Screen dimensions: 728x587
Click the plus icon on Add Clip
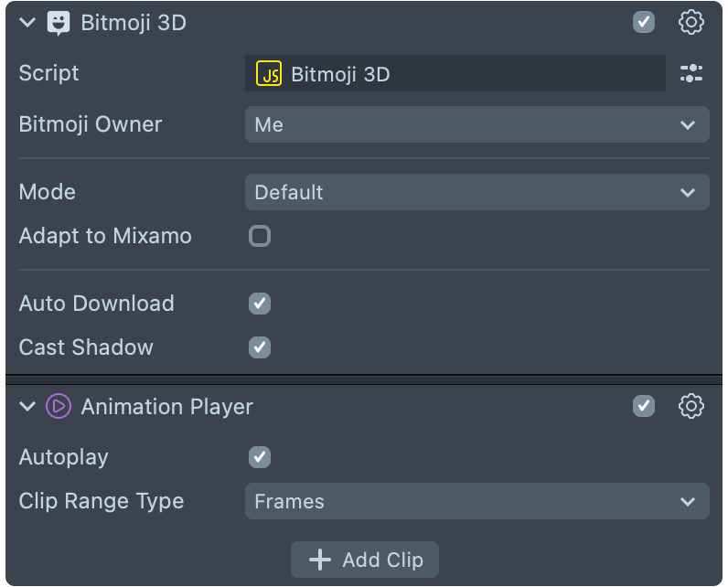[320, 560]
